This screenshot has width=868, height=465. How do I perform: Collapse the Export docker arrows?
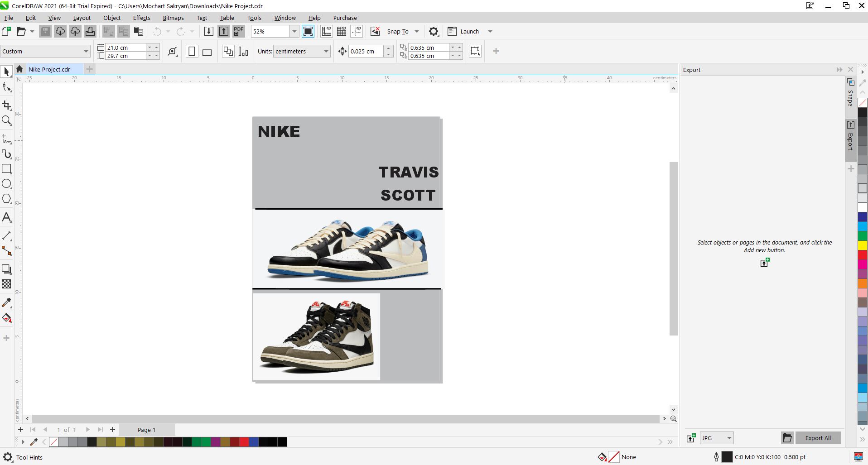point(839,70)
